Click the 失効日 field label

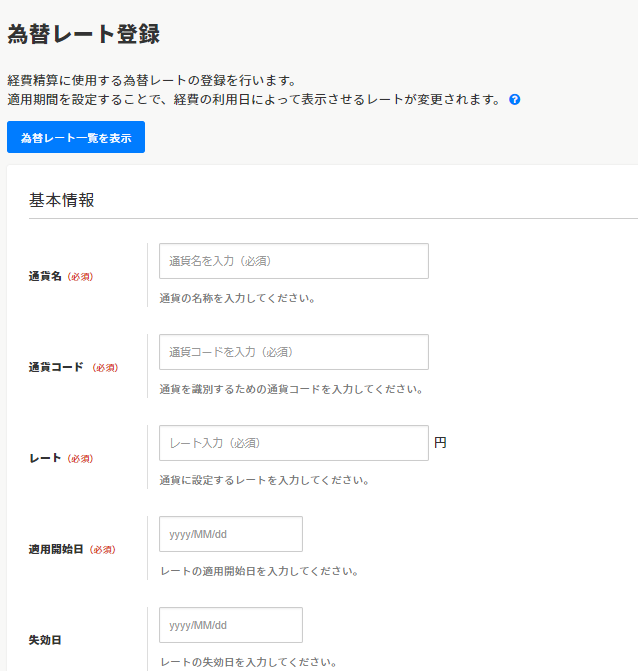46,640
